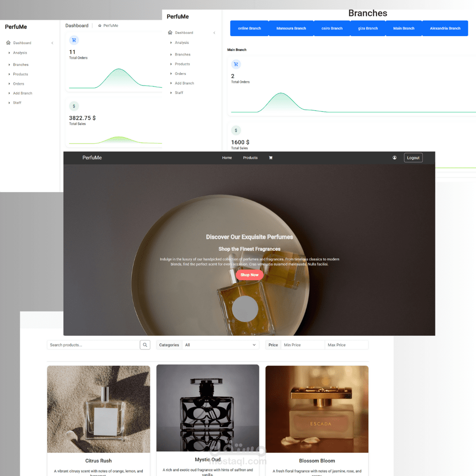Click the Mystic Oud product title
The width and height of the screenshot is (476, 476).
[x=208, y=460]
